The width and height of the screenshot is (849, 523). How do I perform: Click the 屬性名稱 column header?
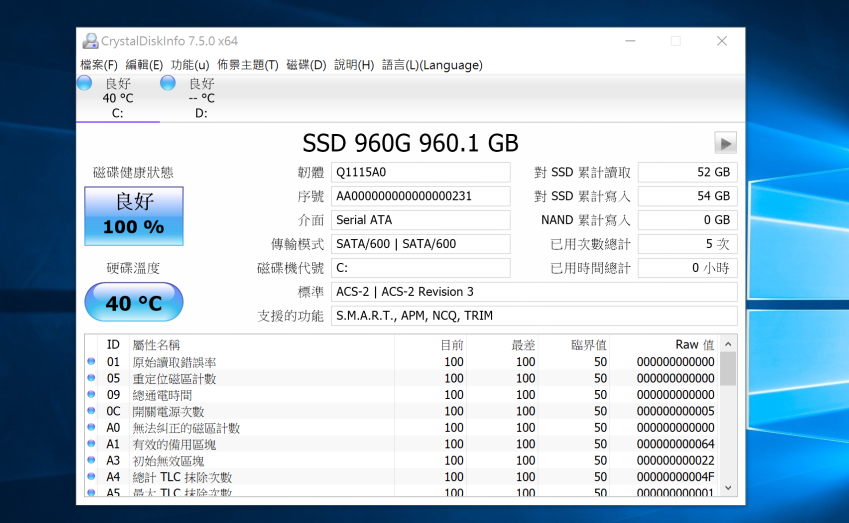(x=262, y=344)
